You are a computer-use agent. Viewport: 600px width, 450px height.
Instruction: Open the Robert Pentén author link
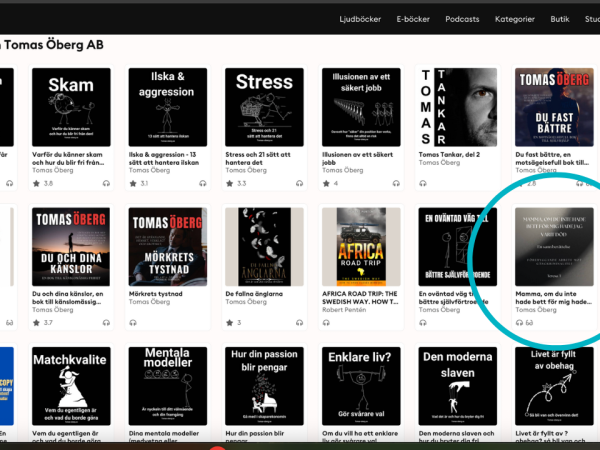click(349, 310)
